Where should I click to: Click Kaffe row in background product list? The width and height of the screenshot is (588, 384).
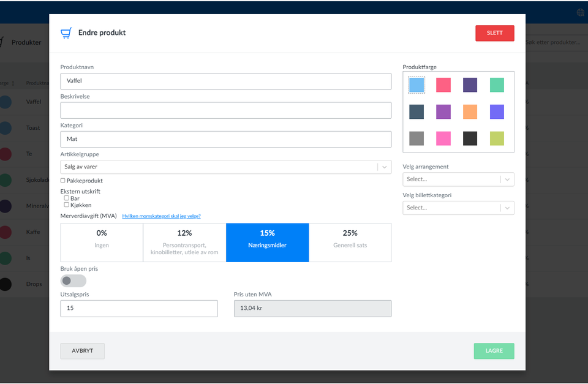pos(24,232)
